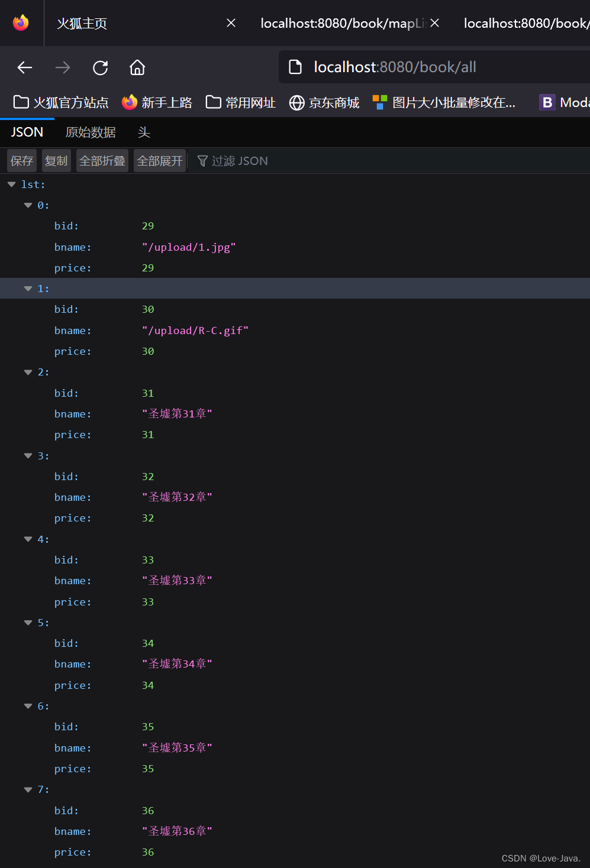Image resolution: width=590 pixels, height=868 pixels.
Task: Click the browser back arrow
Action: pos(25,67)
